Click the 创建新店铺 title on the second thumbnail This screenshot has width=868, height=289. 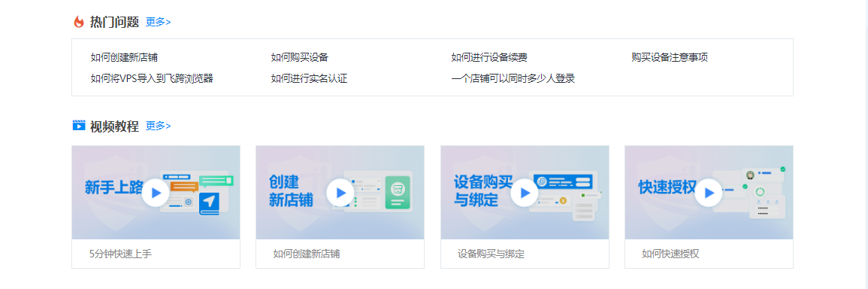[291, 190]
